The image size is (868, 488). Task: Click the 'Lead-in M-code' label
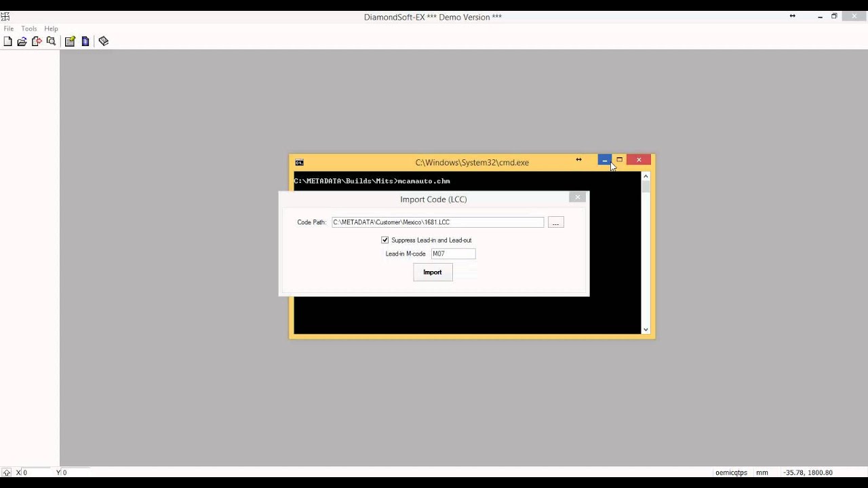tap(406, 253)
